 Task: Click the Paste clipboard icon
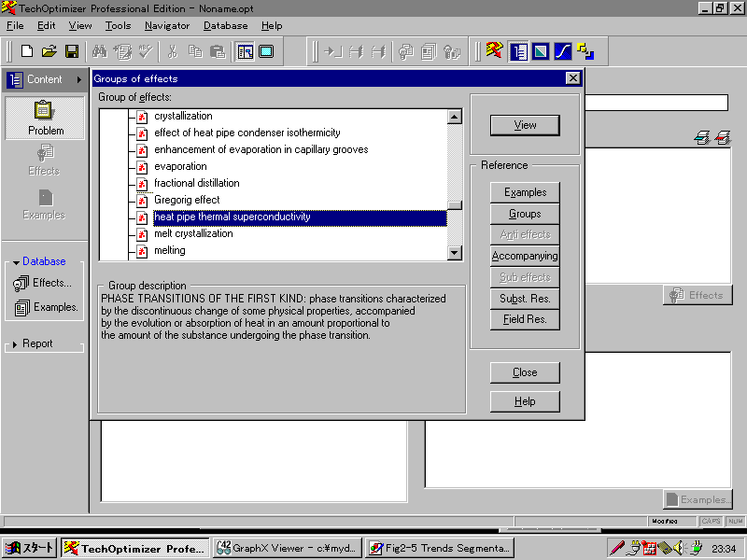tap(218, 51)
